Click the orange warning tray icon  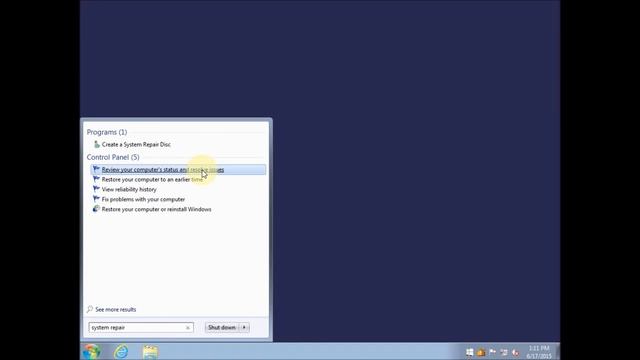point(481,352)
